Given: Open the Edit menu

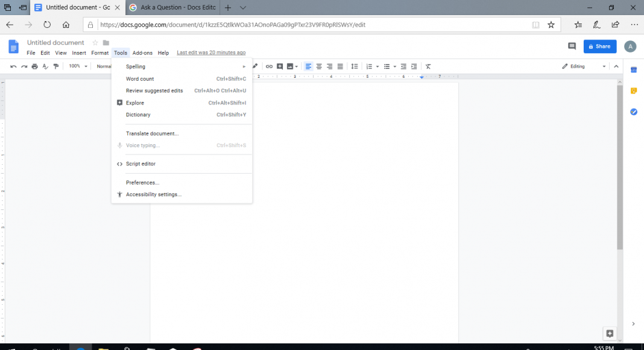Looking at the screenshot, I should [x=45, y=53].
